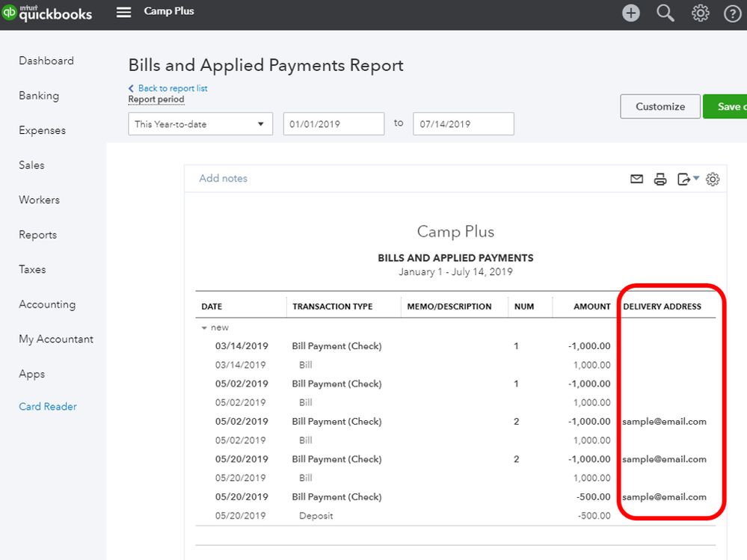Click the Camp Plus report title
This screenshot has height=560, width=747.
pos(455,232)
